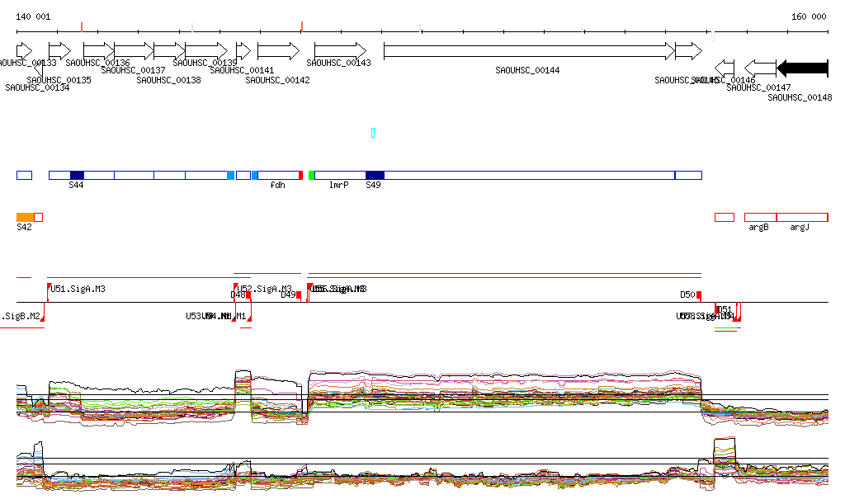Click the black SAOUHSC_00148 gene arrow
The height and width of the screenshot is (504, 845).
pos(802,68)
